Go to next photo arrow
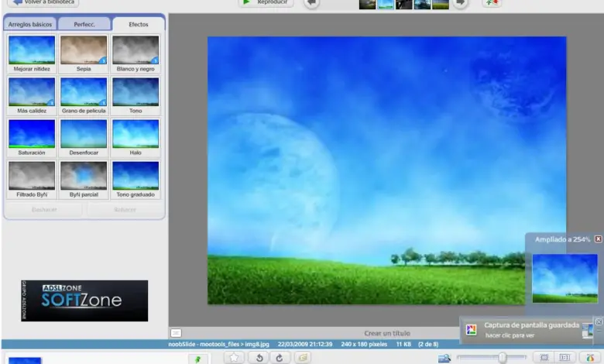 click(x=460, y=3)
